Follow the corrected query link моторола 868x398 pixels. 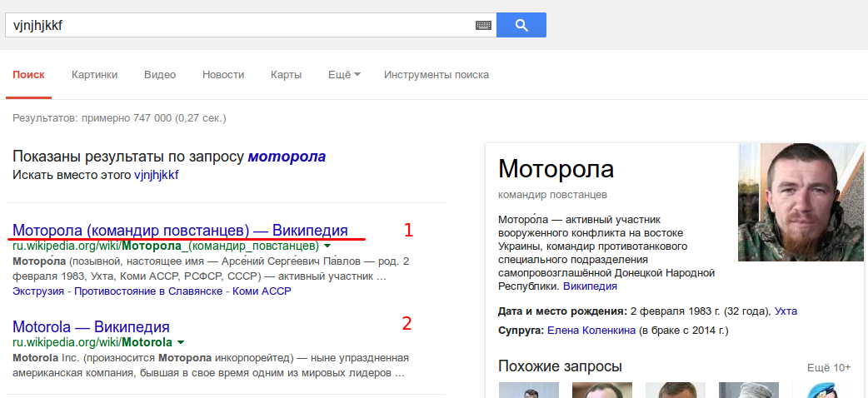tap(287, 157)
